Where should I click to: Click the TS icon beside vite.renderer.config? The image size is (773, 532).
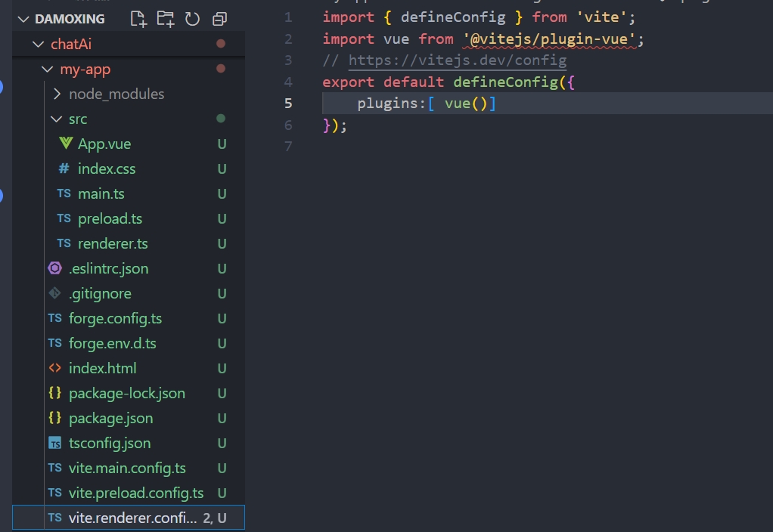[x=55, y=517]
